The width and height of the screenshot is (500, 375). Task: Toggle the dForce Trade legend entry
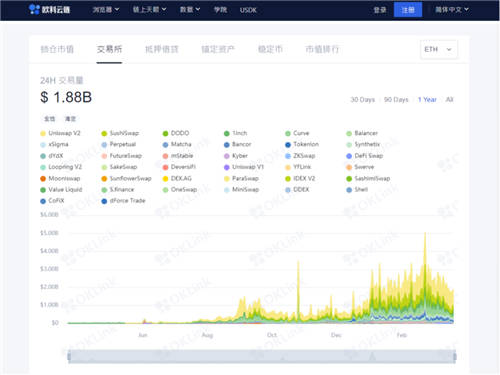click(124, 201)
